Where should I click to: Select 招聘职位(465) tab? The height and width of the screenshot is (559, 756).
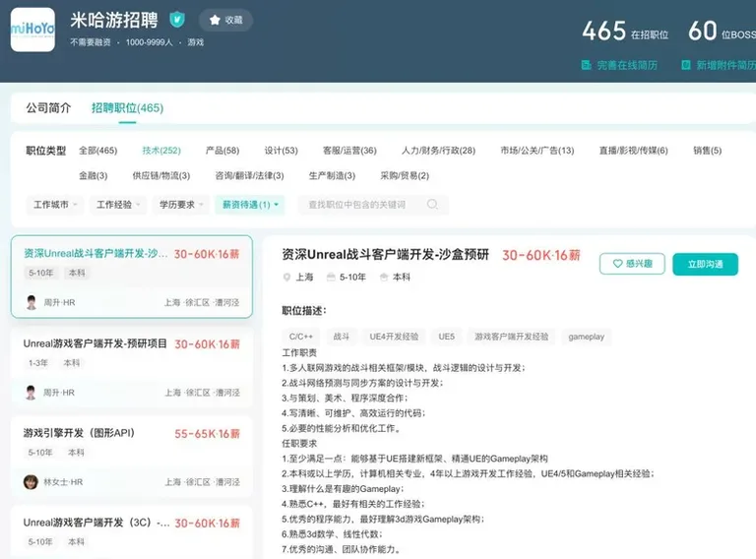click(x=127, y=108)
